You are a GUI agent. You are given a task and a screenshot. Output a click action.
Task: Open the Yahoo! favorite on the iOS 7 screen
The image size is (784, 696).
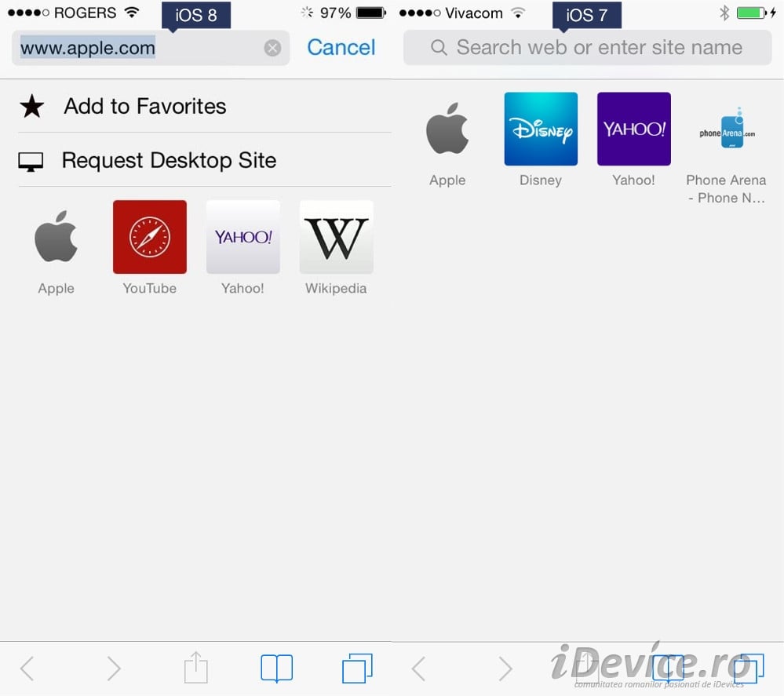[x=633, y=140]
